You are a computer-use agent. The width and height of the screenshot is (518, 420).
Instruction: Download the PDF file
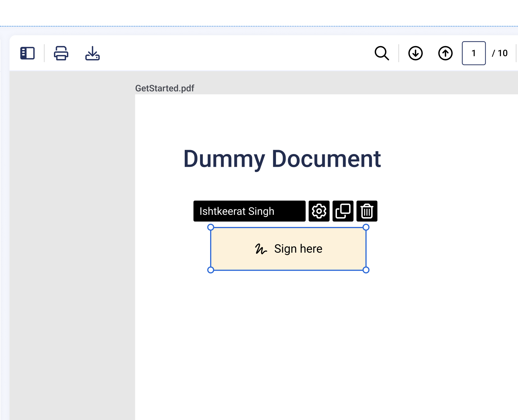point(92,53)
